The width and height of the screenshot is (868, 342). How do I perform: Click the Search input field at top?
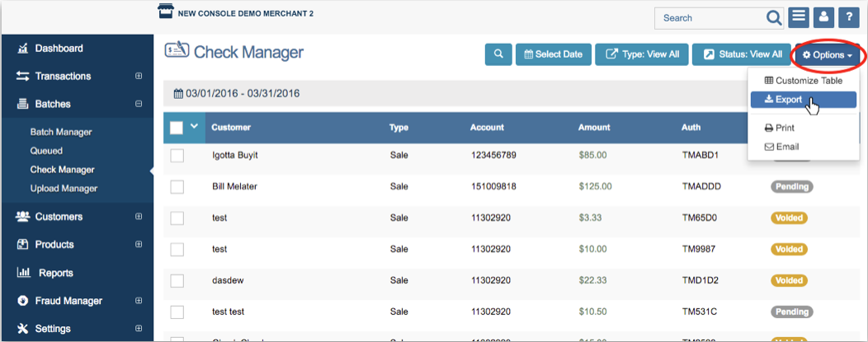coord(710,18)
